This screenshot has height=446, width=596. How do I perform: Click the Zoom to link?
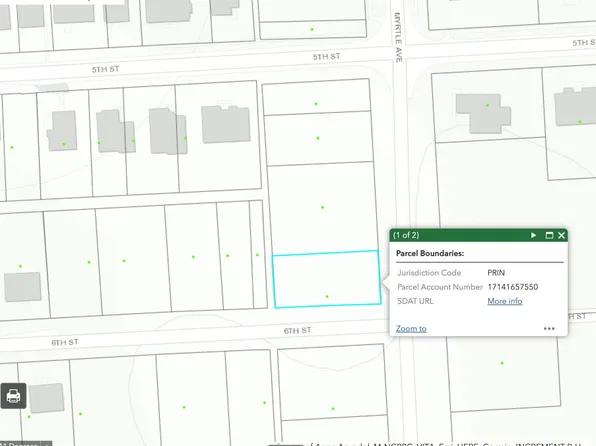411,329
